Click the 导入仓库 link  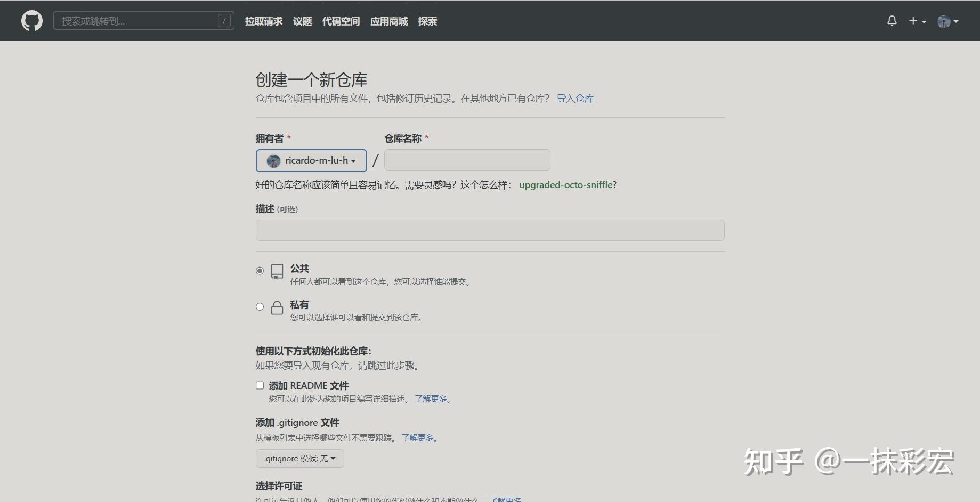pos(574,98)
